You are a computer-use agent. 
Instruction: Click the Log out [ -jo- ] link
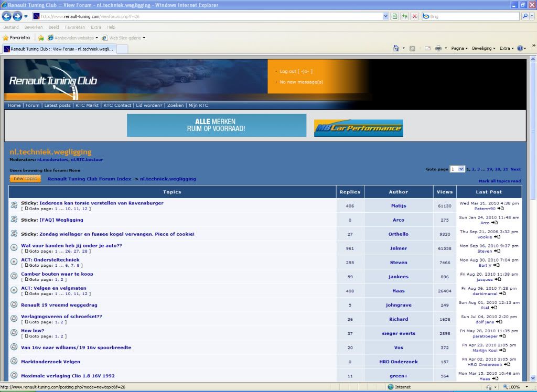[296, 71]
